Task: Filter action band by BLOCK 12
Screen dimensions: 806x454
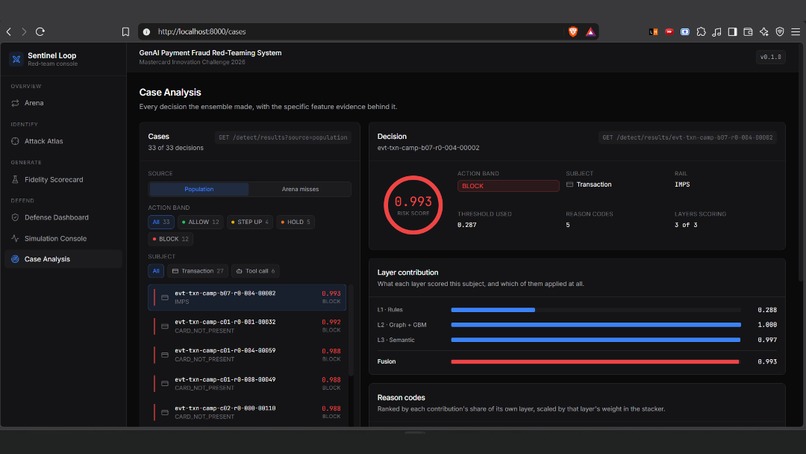Action: tap(171, 239)
